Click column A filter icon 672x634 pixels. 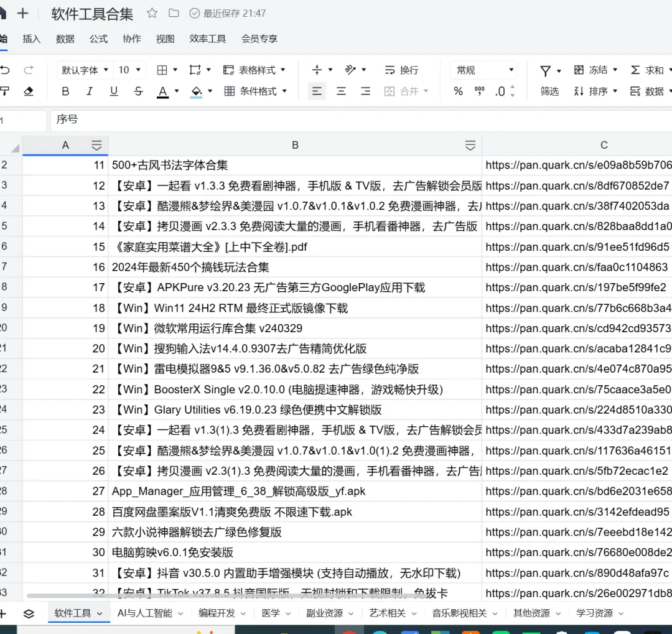coord(96,146)
